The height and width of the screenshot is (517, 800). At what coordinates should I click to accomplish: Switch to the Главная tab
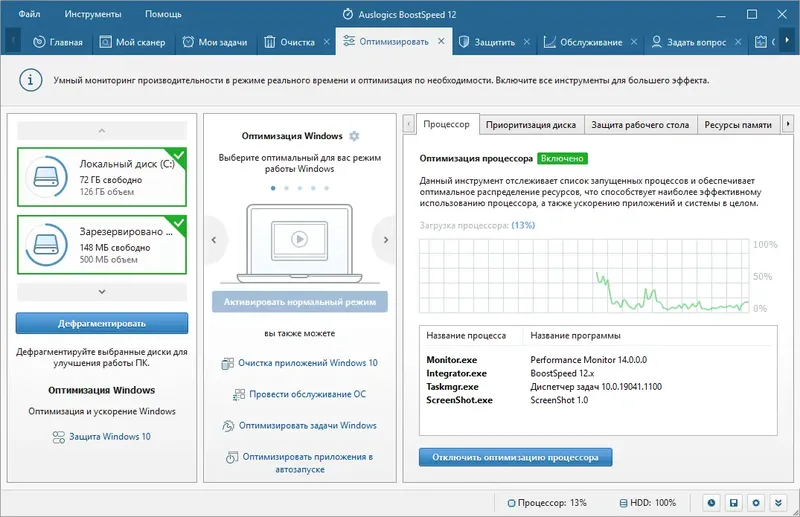click(58, 42)
